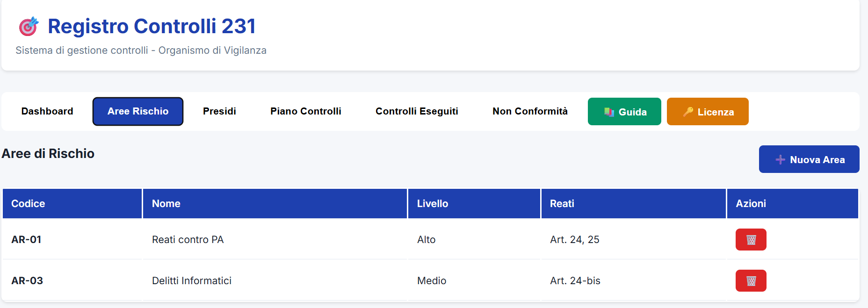The height and width of the screenshot is (308, 868).
Task: Switch to the Dashboard tab
Action: coord(47,111)
